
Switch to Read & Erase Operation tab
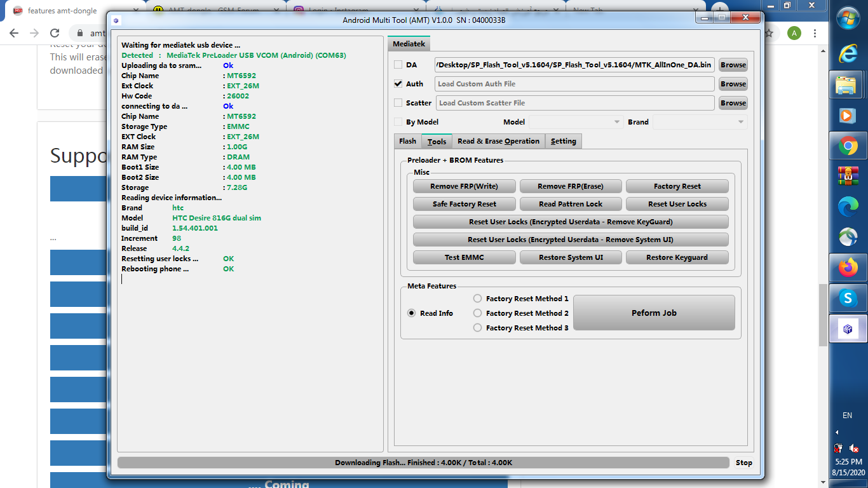click(498, 141)
